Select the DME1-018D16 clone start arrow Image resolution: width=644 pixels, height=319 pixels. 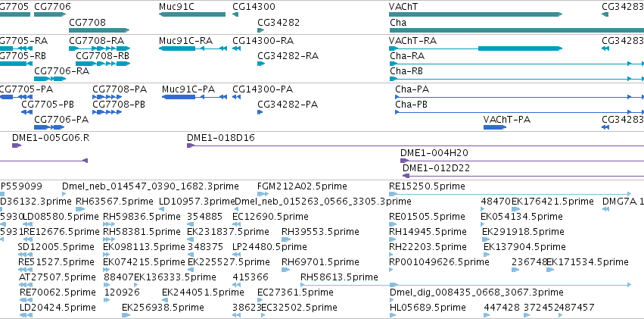coord(191,145)
